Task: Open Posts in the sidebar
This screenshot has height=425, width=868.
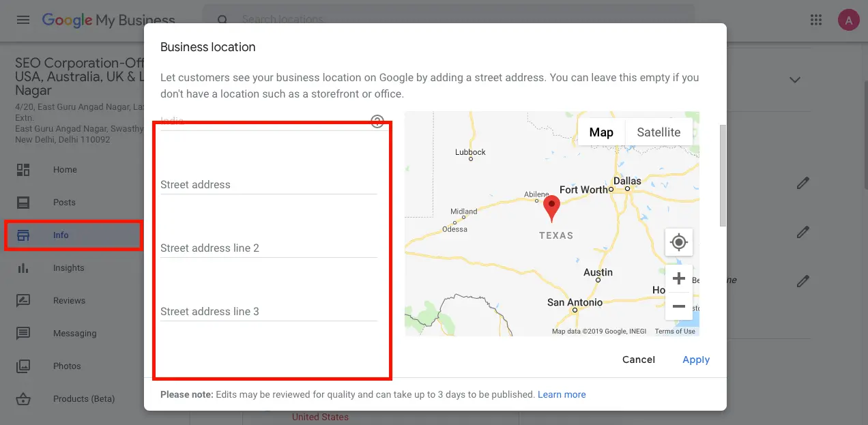Action: tap(64, 203)
